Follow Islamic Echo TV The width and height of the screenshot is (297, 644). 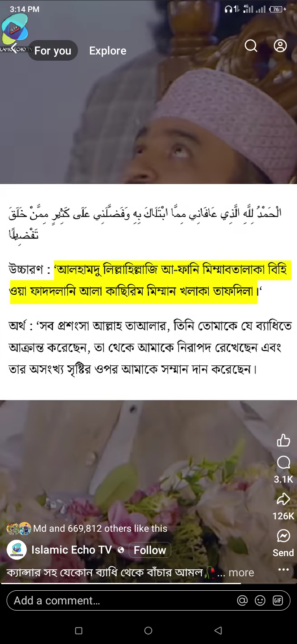pyautogui.click(x=150, y=550)
